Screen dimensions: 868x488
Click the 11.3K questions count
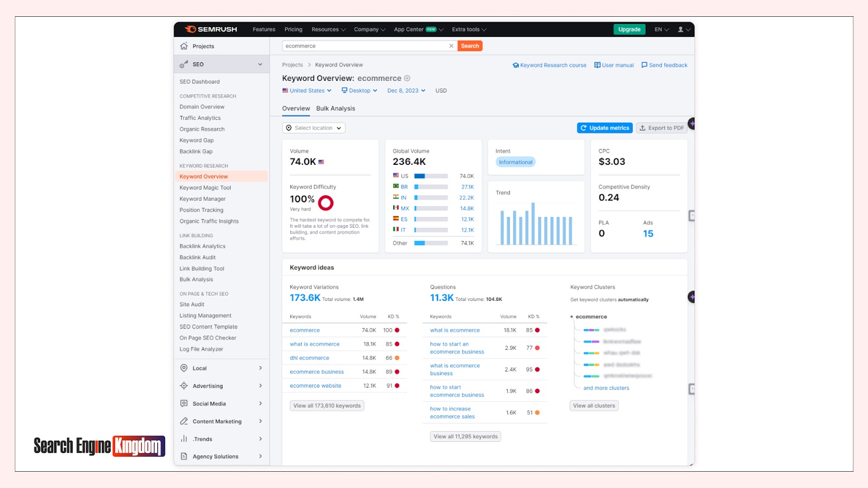point(442,298)
